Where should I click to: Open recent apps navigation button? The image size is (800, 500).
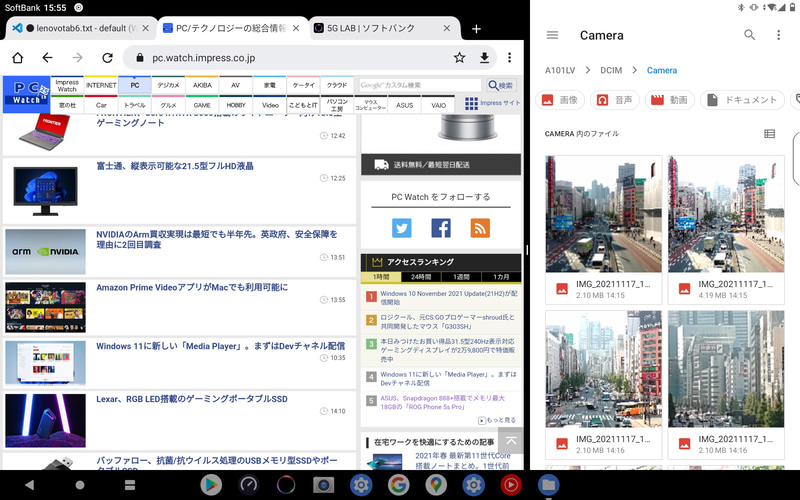130,485
